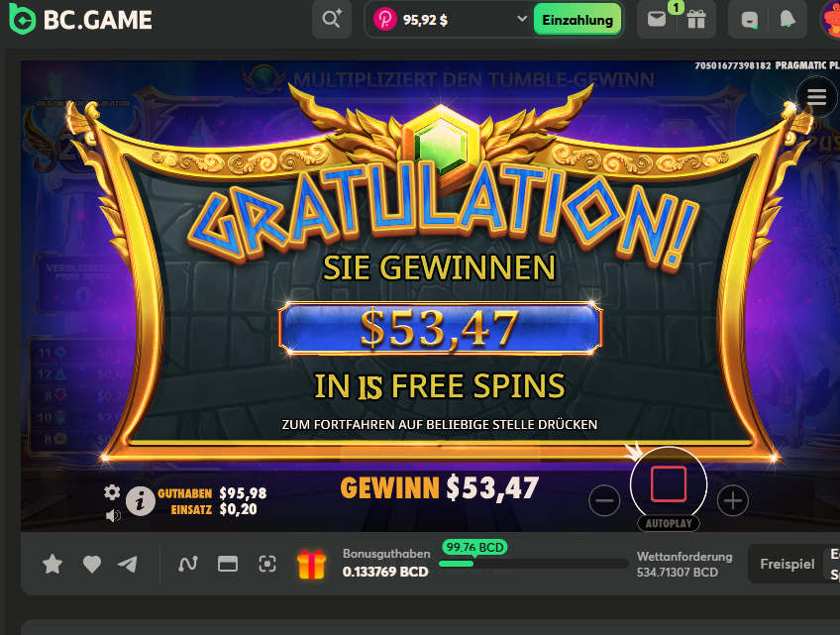Open the chat bubble icon
The image size is (840, 635).
pyautogui.click(x=750, y=21)
